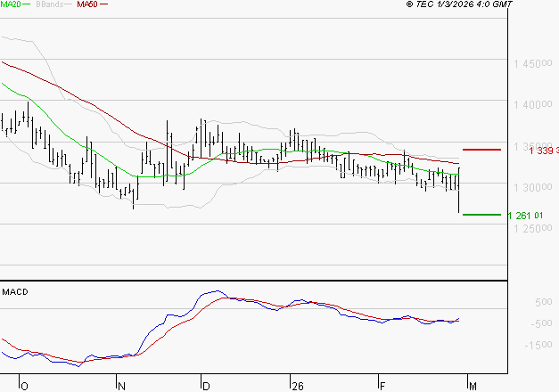Click the 1 450 price axis label
Screen dimensions: 559x392
click(x=532, y=64)
